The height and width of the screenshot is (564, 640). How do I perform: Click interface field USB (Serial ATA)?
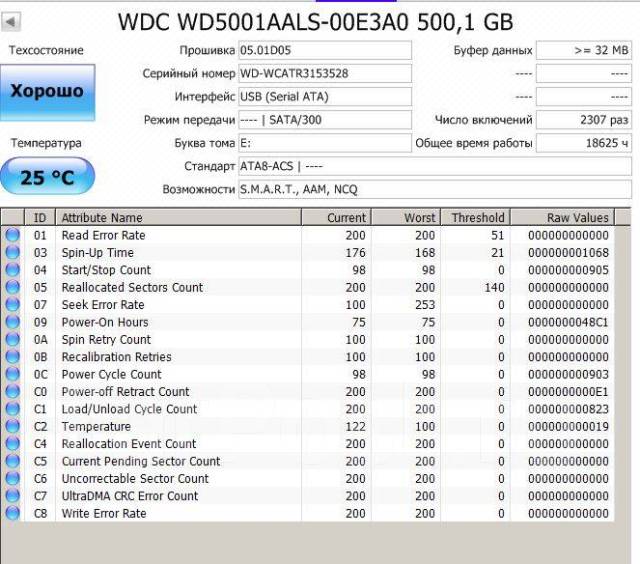coord(325,97)
